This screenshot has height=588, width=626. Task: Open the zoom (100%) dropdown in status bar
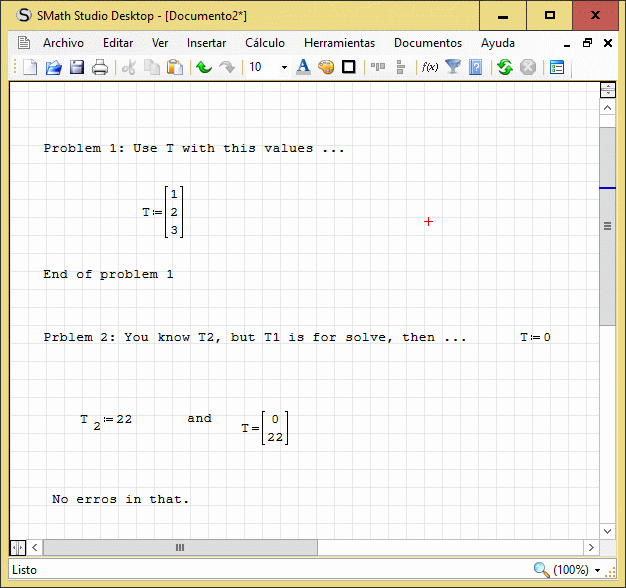click(x=596, y=570)
